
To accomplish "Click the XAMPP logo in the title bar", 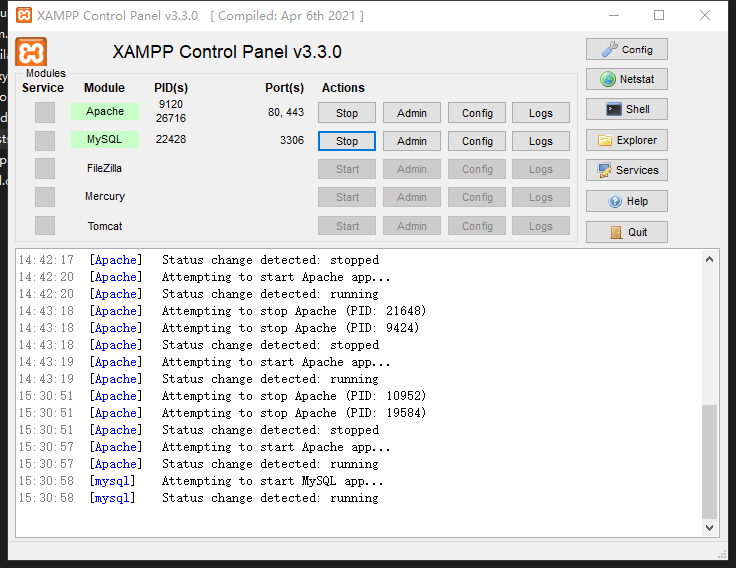I will (24, 15).
